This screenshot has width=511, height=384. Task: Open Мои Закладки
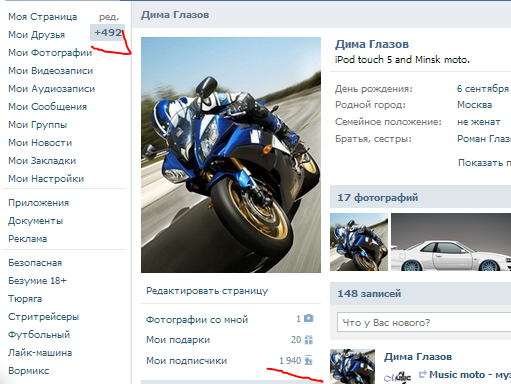click(42, 161)
